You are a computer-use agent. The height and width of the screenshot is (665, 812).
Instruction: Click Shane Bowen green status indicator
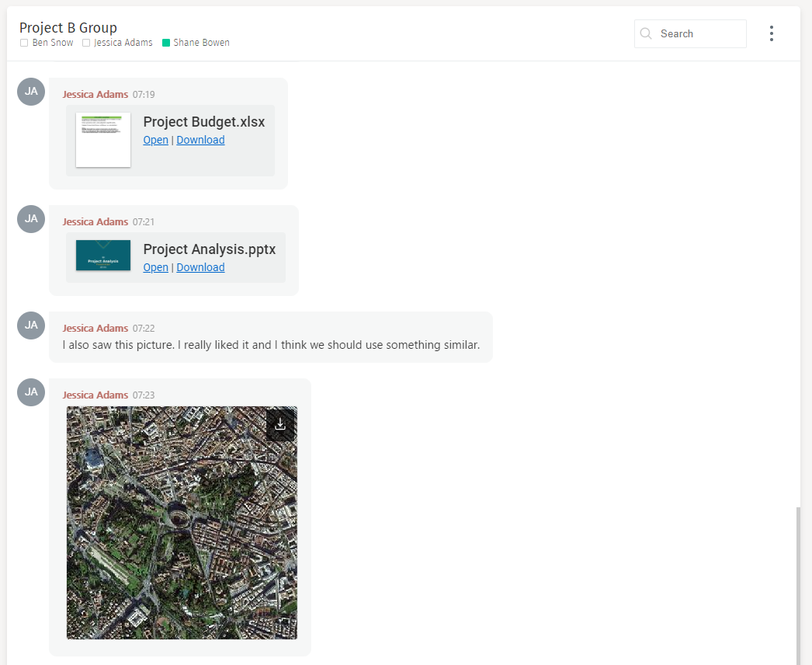pos(166,43)
